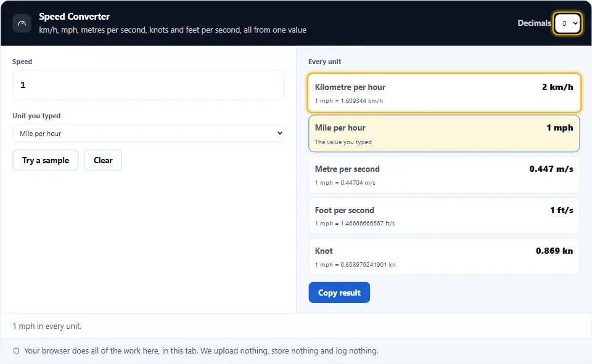This screenshot has width=592, height=364.
Task: Click the '1 mph = 1.46666666667 ft/s' text
Action: [x=355, y=224]
